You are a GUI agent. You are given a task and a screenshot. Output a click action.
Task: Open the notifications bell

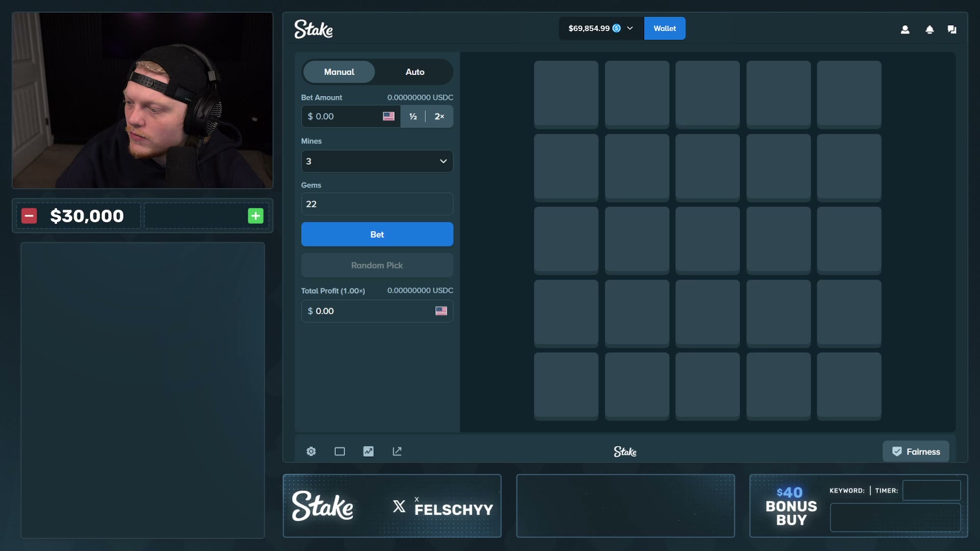click(x=929, y=30)
